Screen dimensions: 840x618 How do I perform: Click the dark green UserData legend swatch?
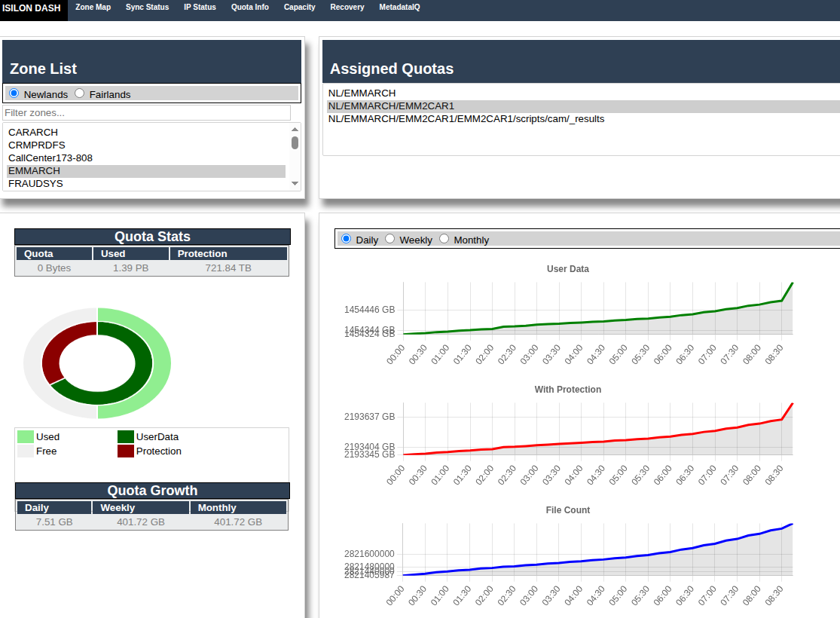pos(125,436)
